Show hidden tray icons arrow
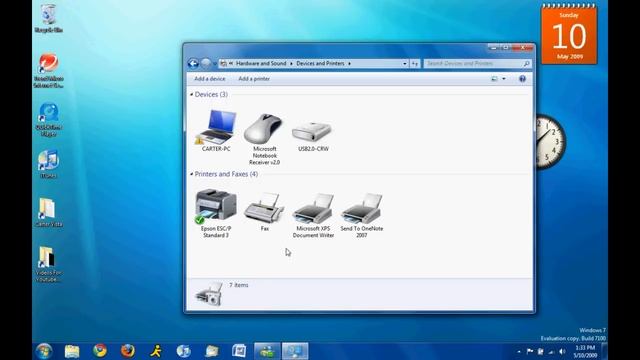 [x=519, y=351]
